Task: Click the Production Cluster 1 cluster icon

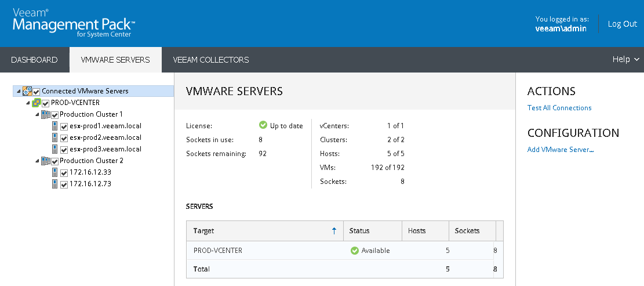Action: coord(45,114)
